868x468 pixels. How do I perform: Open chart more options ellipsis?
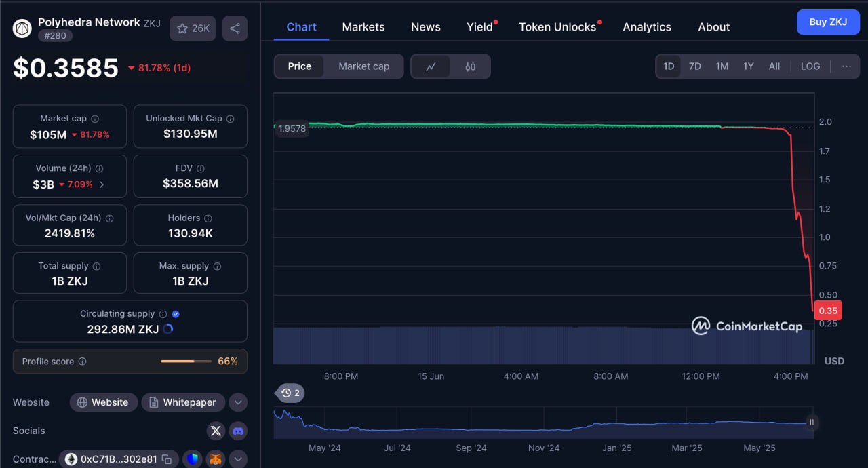coord(846,66)
